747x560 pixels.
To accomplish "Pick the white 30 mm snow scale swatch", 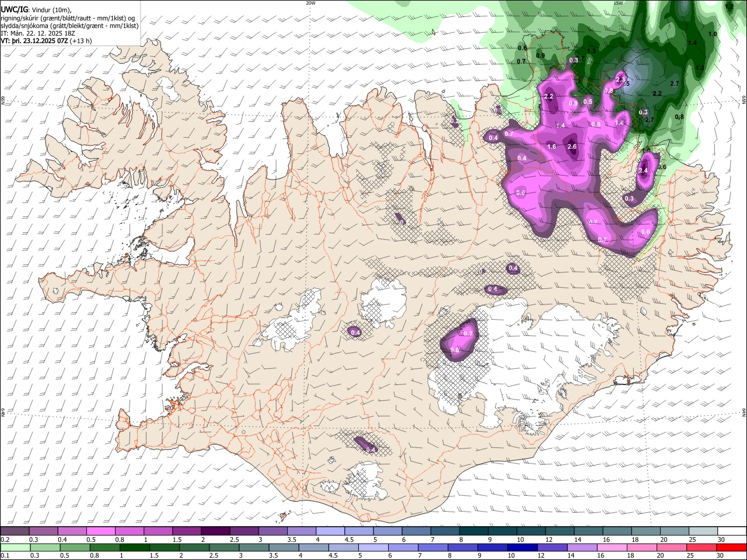I will pos(731,531).
